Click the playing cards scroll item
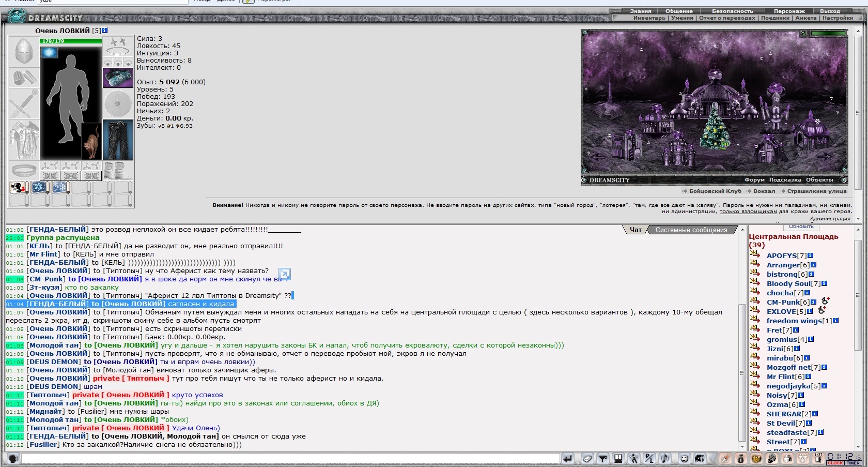Screen dimensions: 868x467 (x=20, y=188)
